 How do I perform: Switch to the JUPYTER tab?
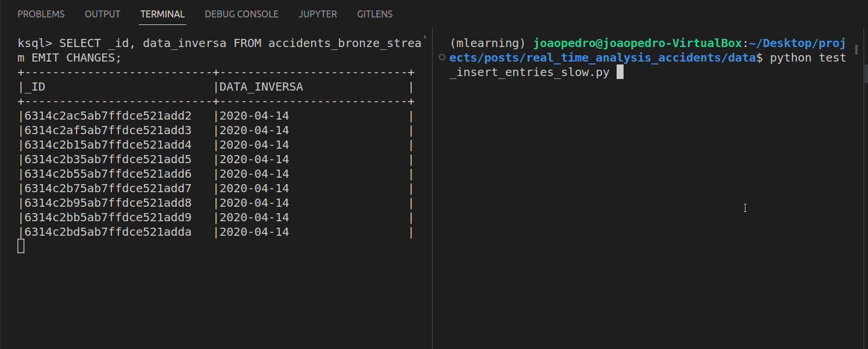pos(318,14)
